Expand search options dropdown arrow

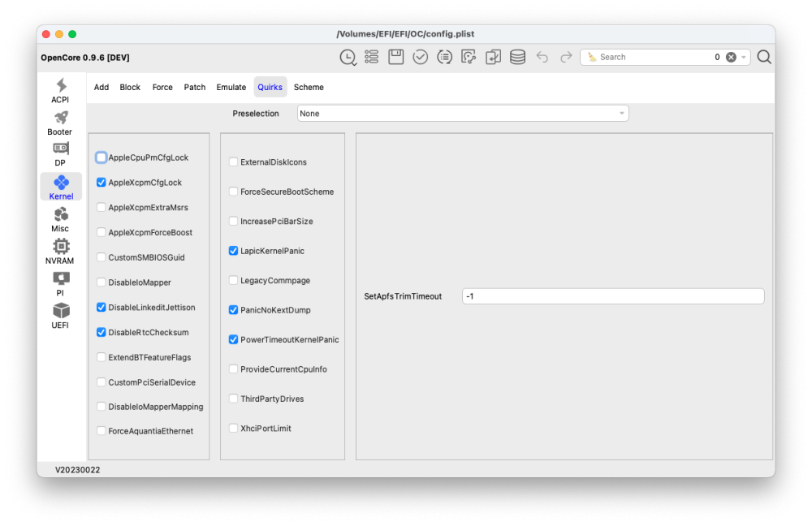[744, 57]
